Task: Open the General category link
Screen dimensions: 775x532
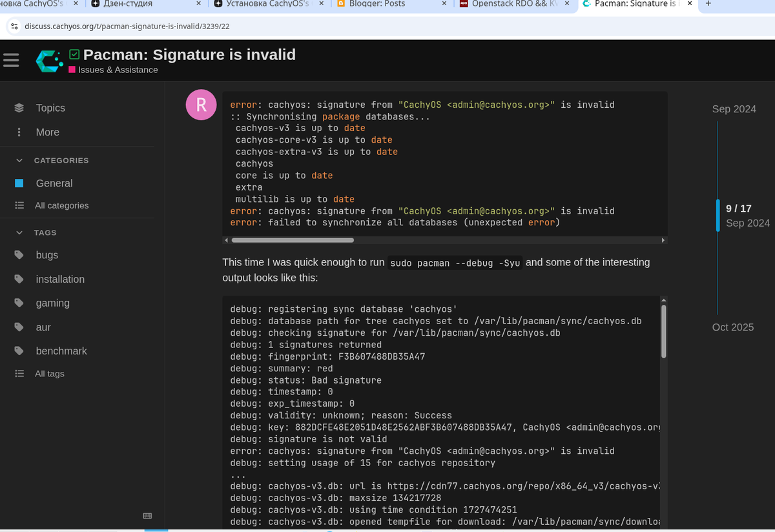Action: click(x=54, y=183)
